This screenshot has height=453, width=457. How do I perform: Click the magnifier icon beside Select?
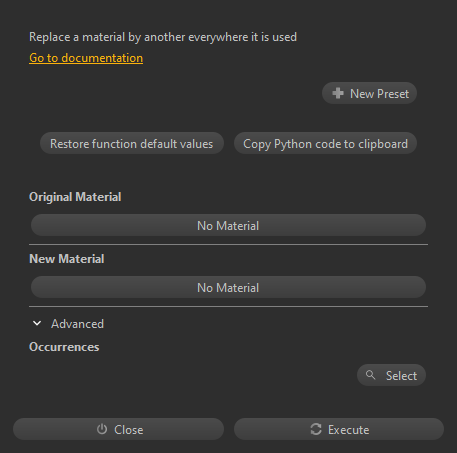[x=370, y=375]
